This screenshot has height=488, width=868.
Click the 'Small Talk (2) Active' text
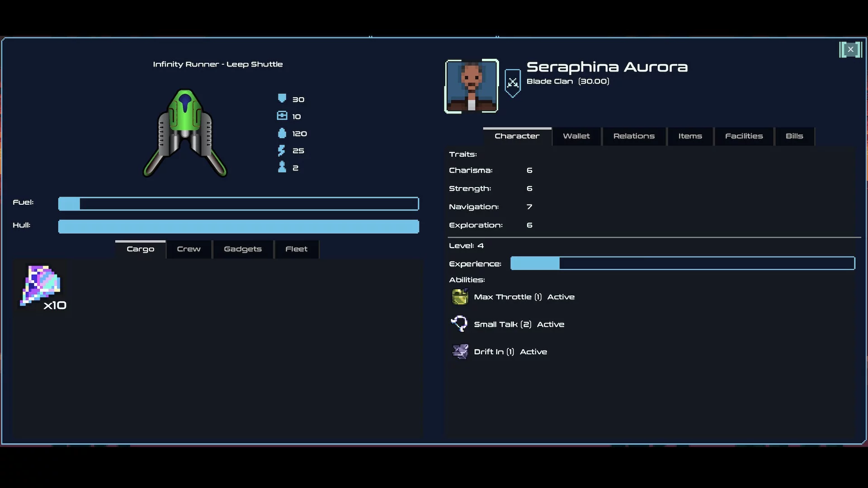click(519, 324)
